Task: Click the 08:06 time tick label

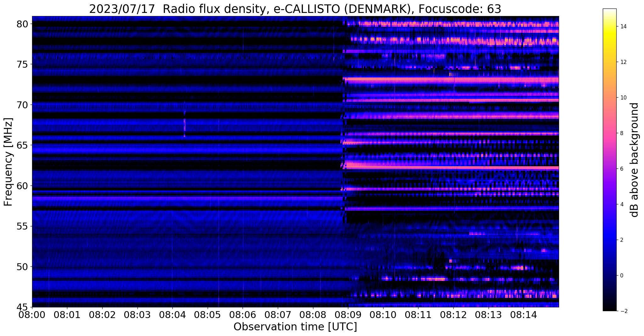Action: pos(243,315)
